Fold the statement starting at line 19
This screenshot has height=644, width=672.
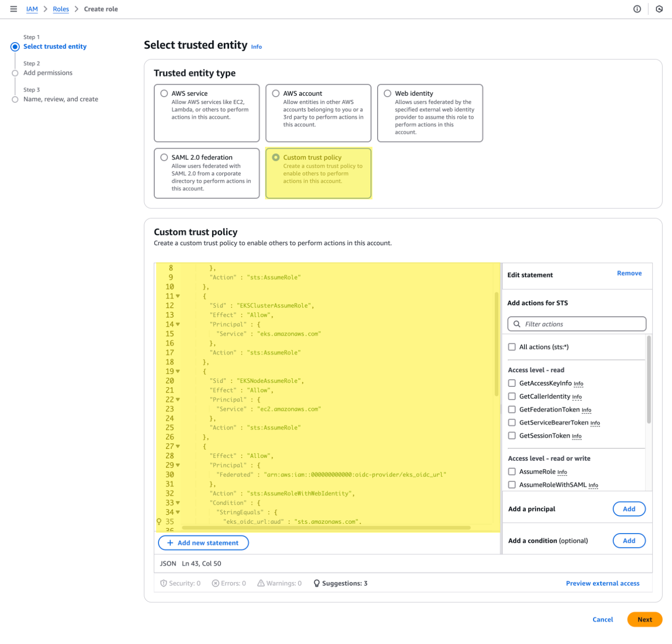click(178, 371)
